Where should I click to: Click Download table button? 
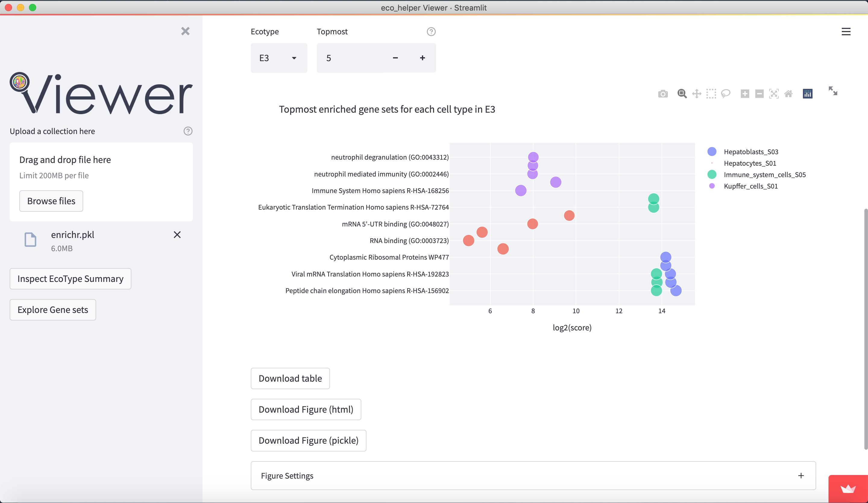[290, 378]
